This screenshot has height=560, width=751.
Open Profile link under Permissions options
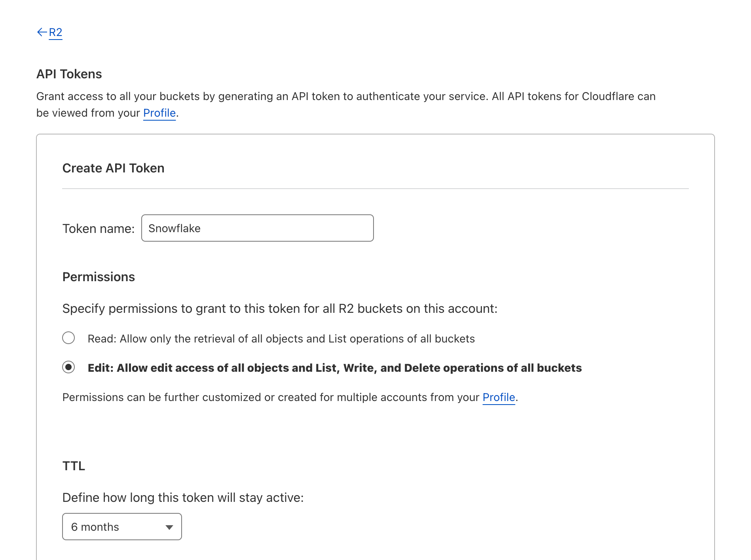click(499, 397)
